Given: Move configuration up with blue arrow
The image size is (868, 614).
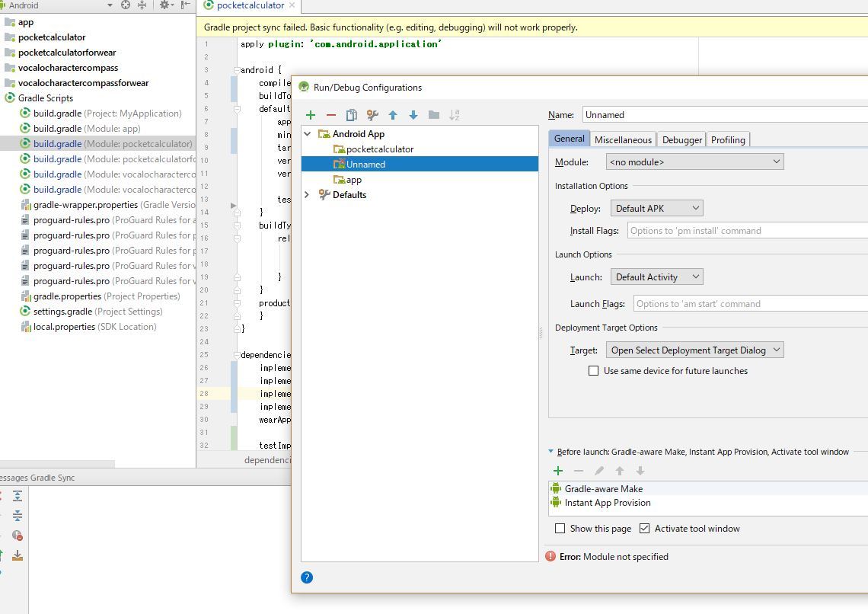Looking at the screenshot, I should (x=393, y=115).
